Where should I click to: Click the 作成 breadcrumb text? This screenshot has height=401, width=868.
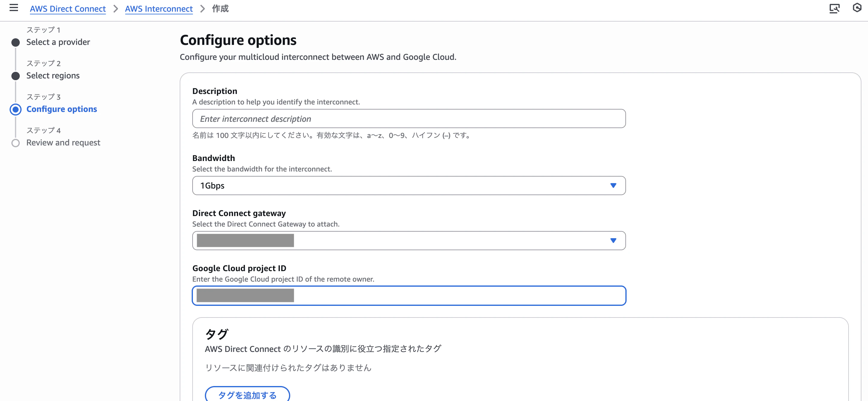[220, 9]
